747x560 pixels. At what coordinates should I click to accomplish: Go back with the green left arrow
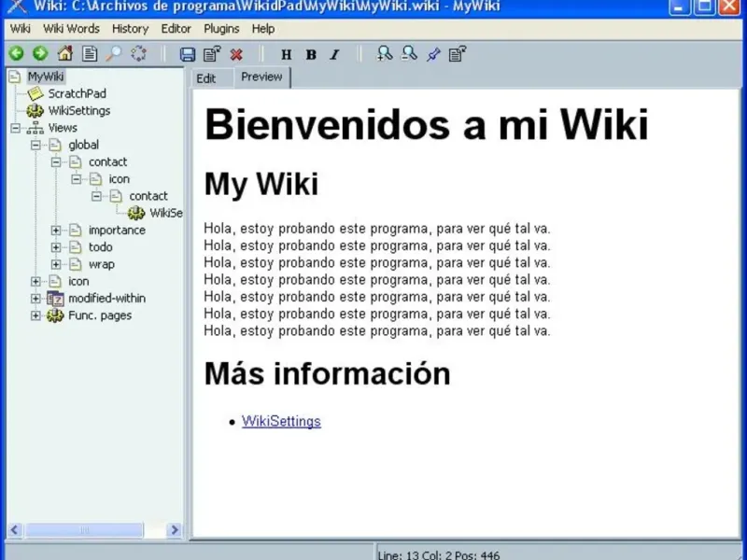tap(16, 53)
